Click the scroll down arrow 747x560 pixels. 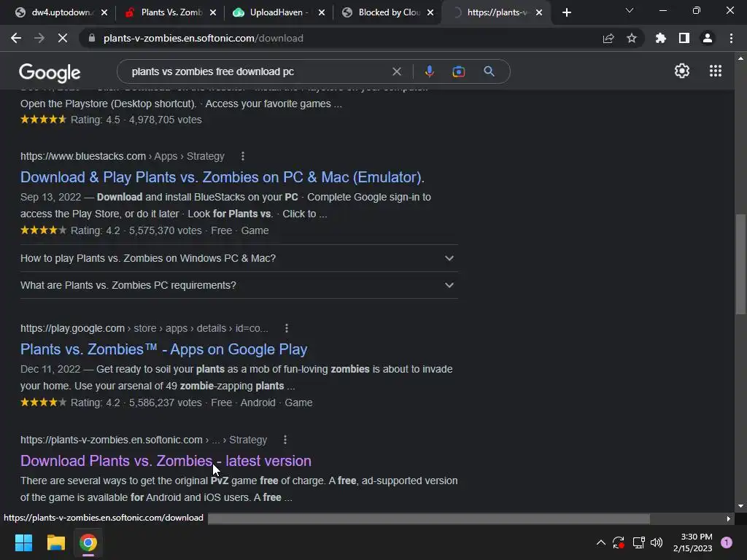[740, 506]
